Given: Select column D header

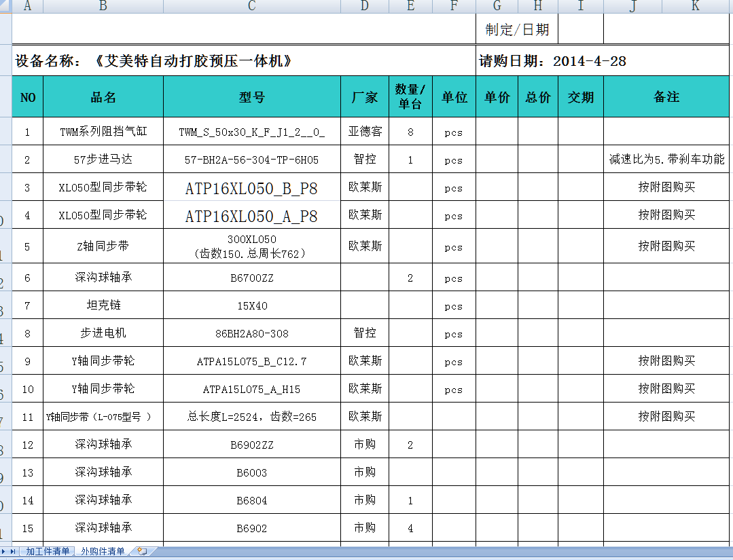Looking at the screenshot, I should [x=365, y=6].
